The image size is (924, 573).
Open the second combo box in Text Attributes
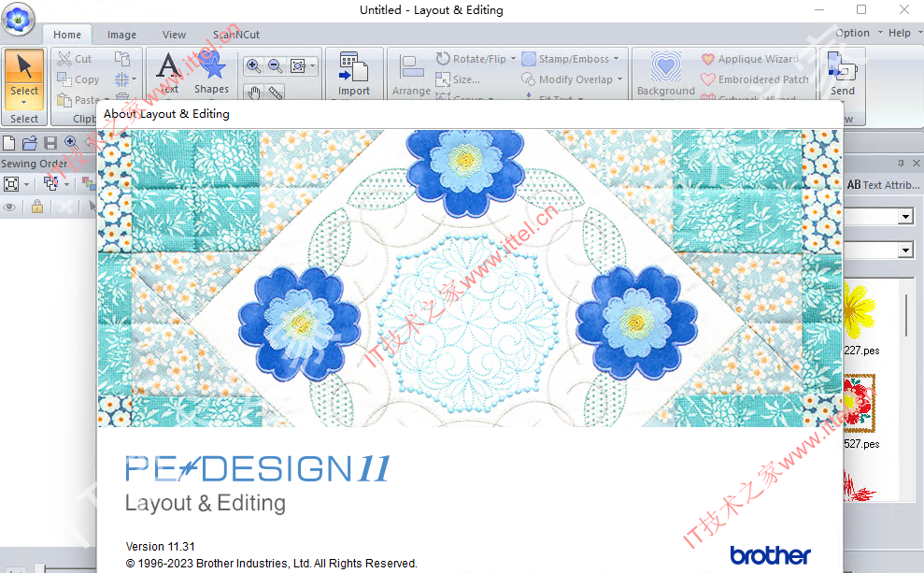[x=905, y=251]
